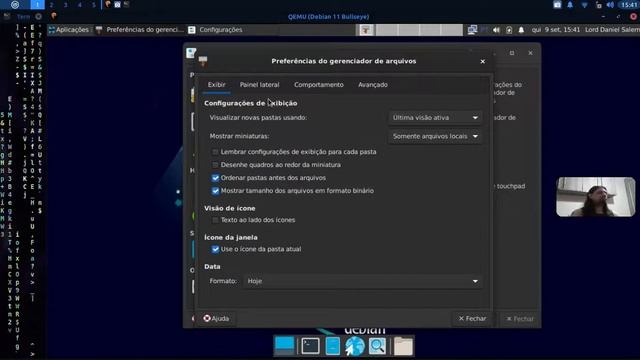Click the Xfce panel volume icon
Screen dimensions: 640x360
(x=496, y=30)
